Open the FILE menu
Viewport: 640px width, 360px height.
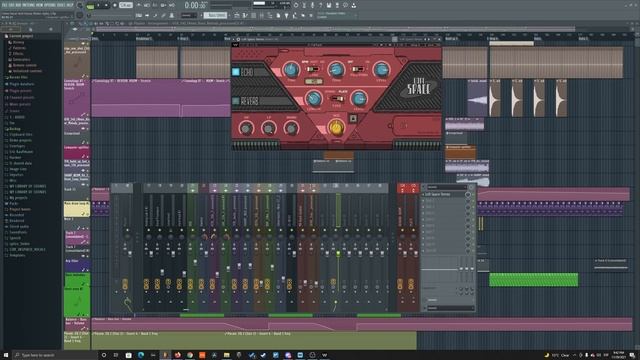pos(4,5)
